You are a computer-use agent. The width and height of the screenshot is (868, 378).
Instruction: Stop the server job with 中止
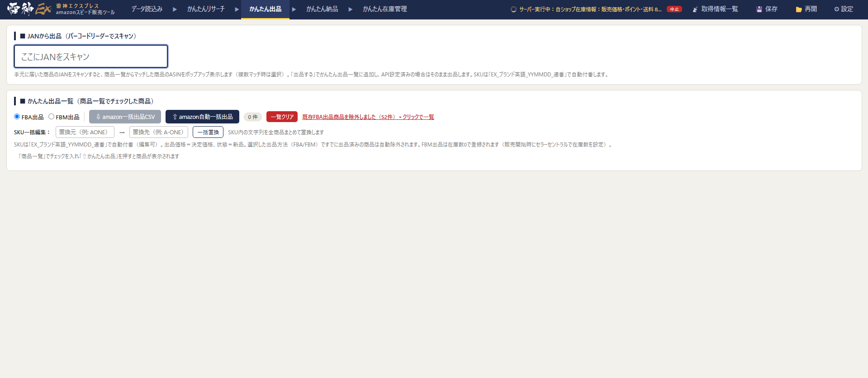(674, 9)
